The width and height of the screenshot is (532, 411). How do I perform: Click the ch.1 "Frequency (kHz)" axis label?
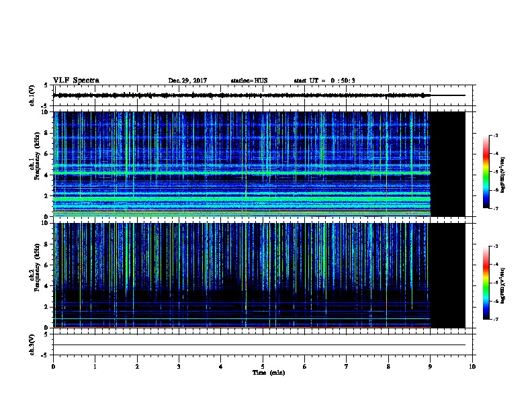[38, 156]
